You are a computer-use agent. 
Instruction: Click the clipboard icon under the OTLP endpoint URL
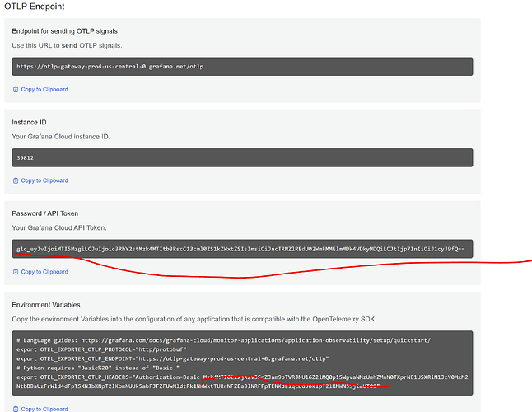[x=16, y=89]
